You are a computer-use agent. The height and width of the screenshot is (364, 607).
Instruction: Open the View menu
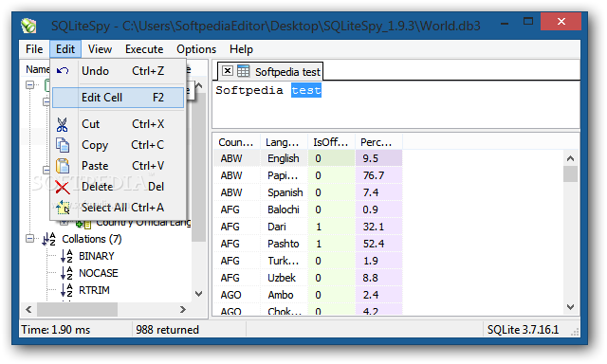click(x=100, y=49)
